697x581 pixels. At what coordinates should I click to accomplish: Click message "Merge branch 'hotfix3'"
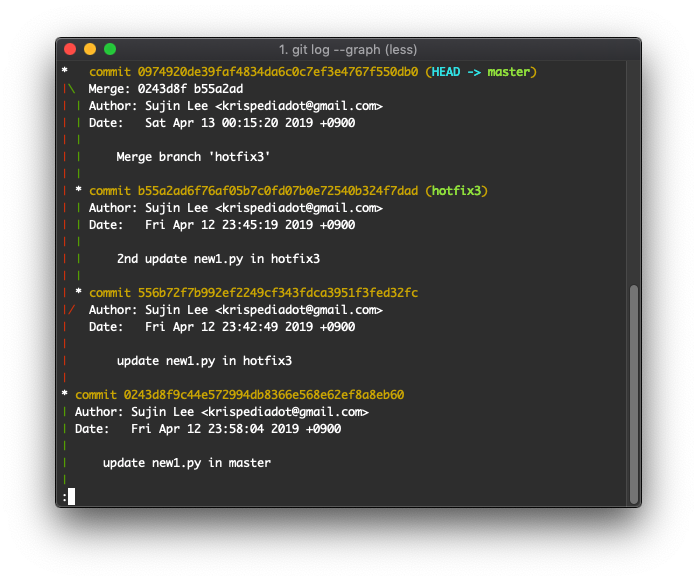(x=193, y=157)
